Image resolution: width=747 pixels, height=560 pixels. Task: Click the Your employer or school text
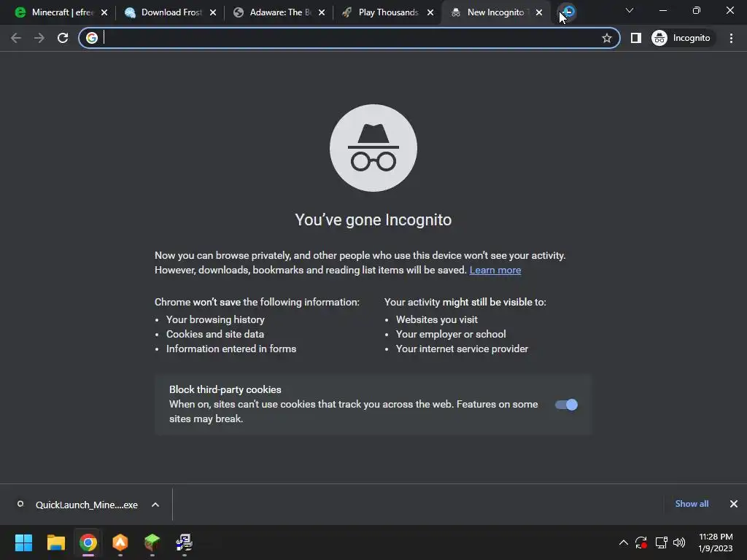click(x=451, y=334)
